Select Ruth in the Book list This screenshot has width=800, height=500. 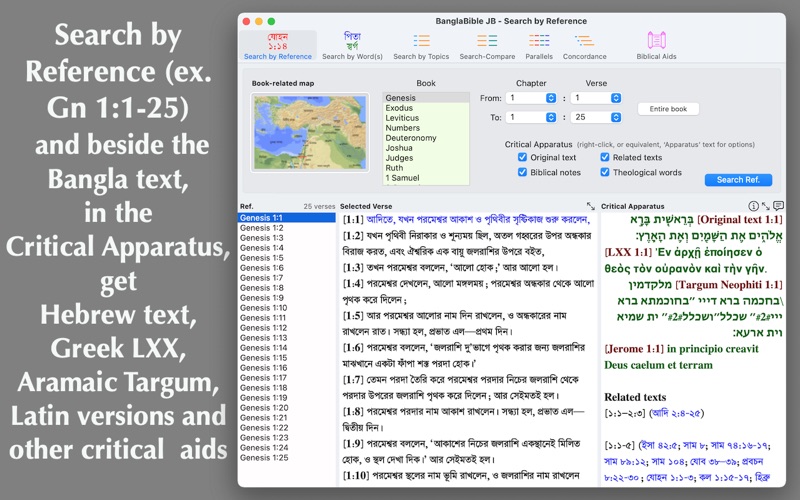[x=426, y=167]
